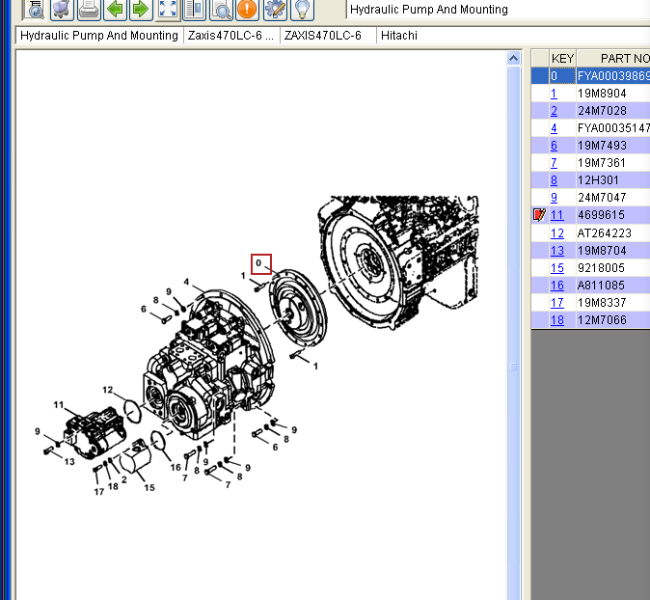Image resolution: width=650 pixels, height=600 pixels.
Task: Click the orange exclamation alert icon
Action: pos(246,9)
